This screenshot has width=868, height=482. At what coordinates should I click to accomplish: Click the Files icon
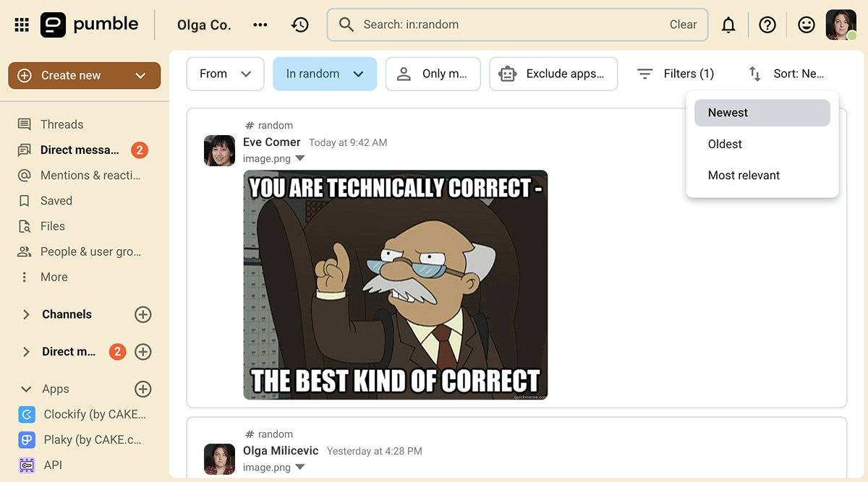click(x=25, y=226)
